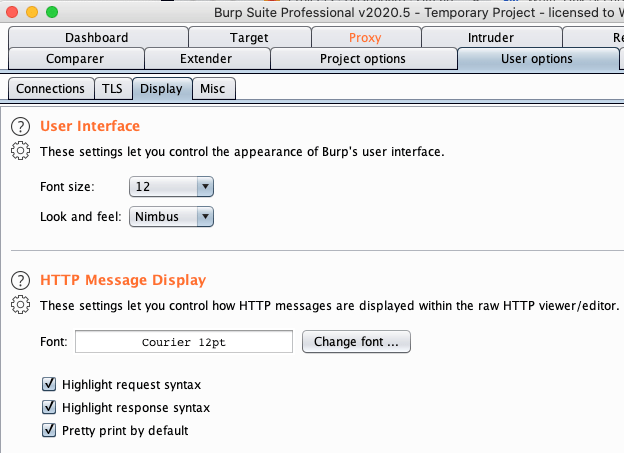
Task: Open the Font size dropdown
Action: [x=171, y=187]
